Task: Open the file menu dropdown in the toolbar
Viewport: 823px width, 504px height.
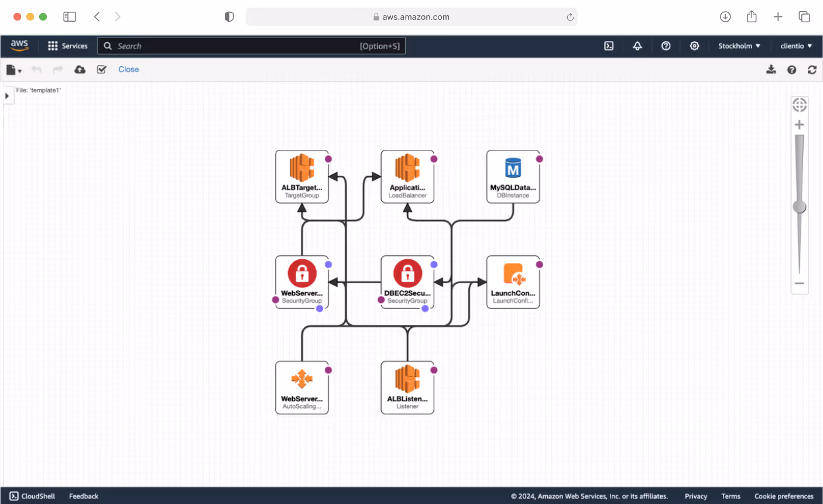Action: pyautogui.click(x=13, y=69)
